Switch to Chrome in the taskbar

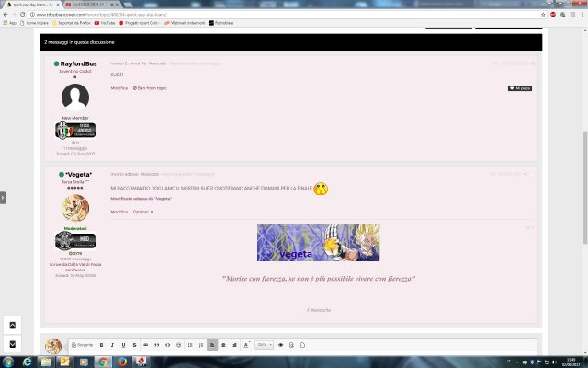(x=103, y=362)
